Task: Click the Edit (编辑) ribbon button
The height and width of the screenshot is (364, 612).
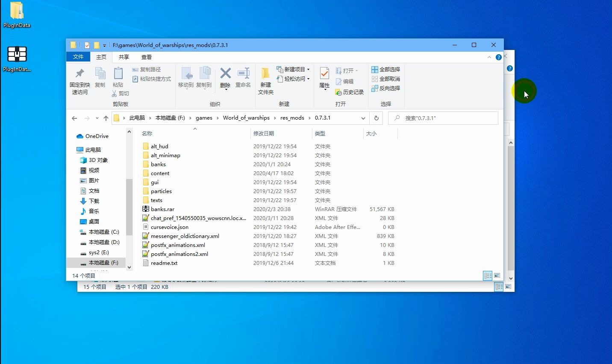Action: 345,82
